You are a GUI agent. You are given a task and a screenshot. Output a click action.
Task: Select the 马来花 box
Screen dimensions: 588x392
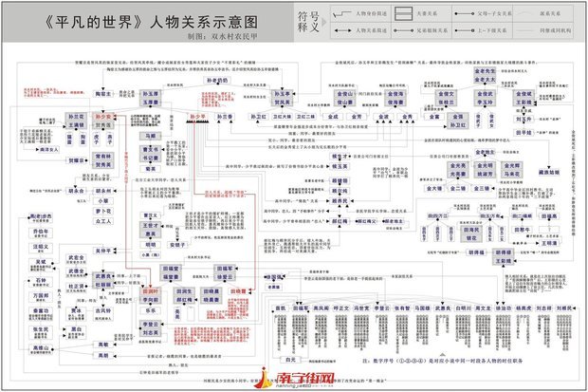click(x=512, y=175)
